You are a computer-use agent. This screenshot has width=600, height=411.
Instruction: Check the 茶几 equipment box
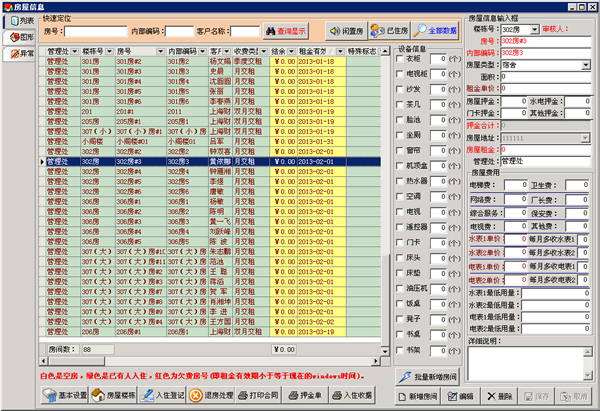click(x=399, y=104)
